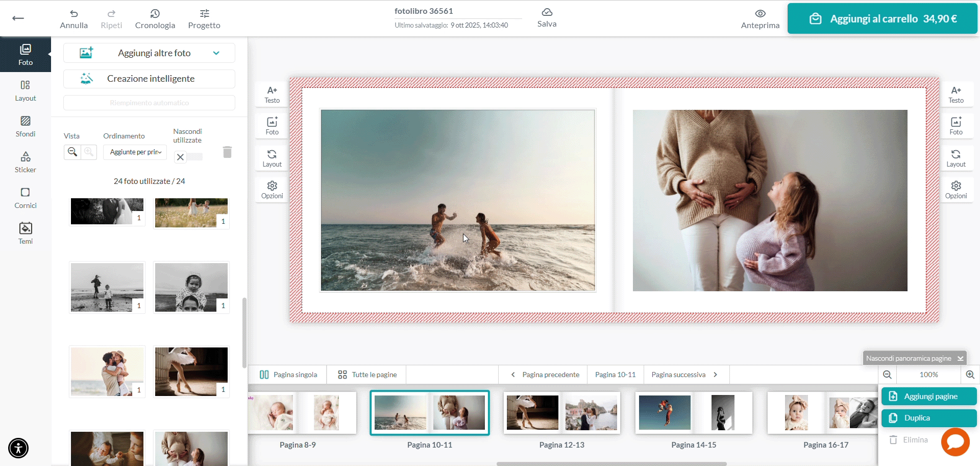Open left page Opzioni
Viewport: 980px width, 466px height.
point(272,190)
